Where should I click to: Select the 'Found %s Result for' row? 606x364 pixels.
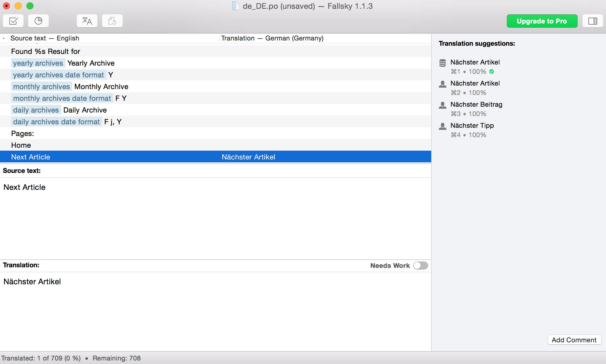click(45, 51)
